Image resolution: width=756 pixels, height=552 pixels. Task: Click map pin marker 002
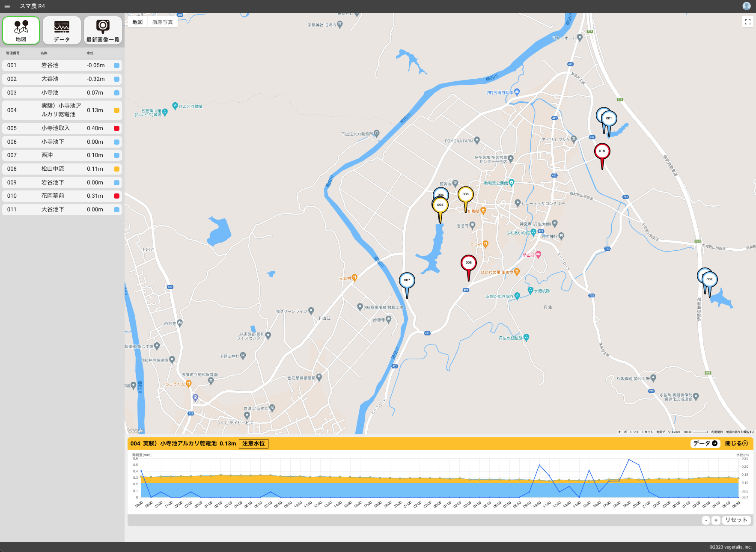coord(710,280)
